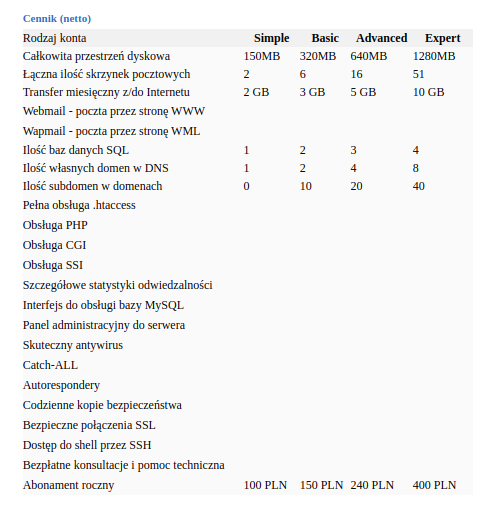489x506 pixels.
Task: Click Szczegółowe statystyki odwiedzalności label
Action: [x=117, y=285]
